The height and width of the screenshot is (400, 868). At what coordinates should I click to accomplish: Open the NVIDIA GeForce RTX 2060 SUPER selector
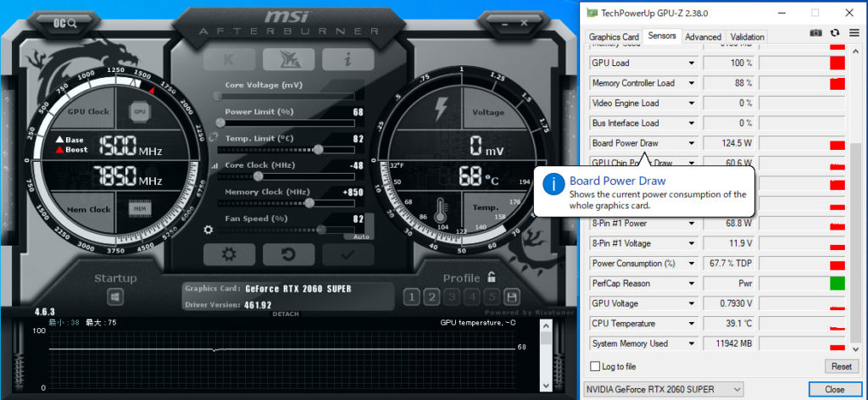coord(664,389)
